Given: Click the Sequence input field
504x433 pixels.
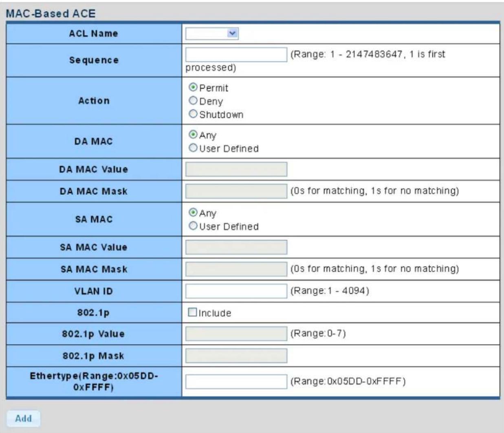Looking at the screenshot, I should (x=236, y=55).
